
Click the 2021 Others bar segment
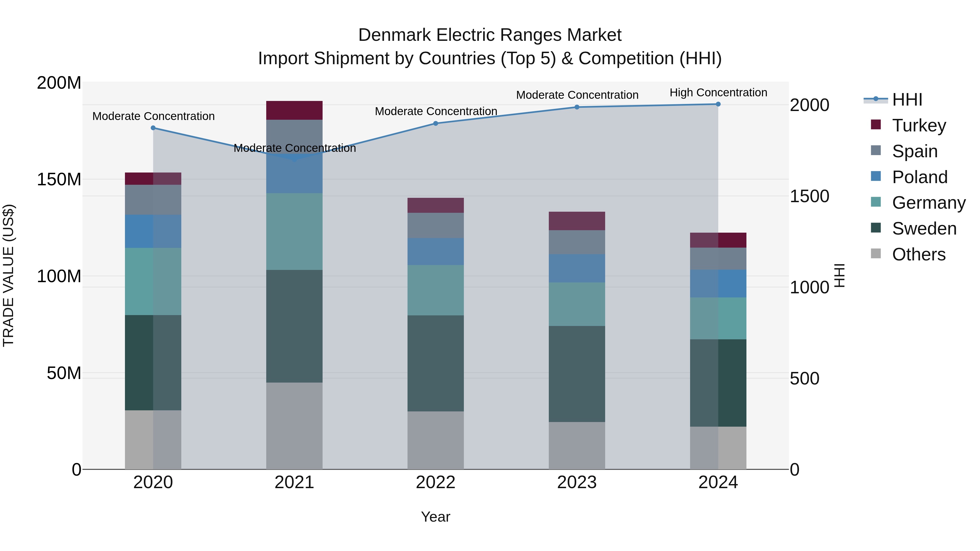pyautogui.click(x=294, y=426)
